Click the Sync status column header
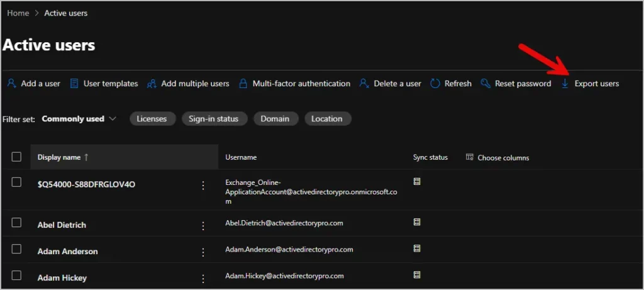Viewport: 644px width, 290px height. [430, 157]
